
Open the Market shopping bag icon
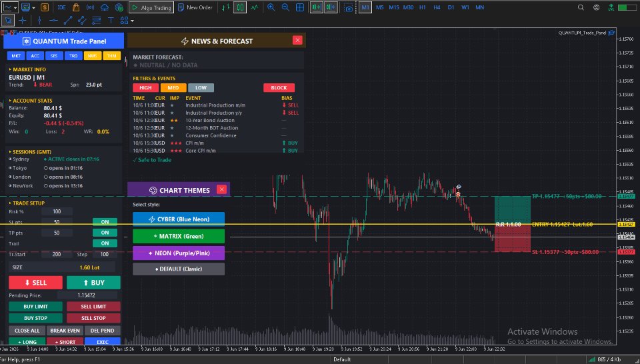coord(76,7)
